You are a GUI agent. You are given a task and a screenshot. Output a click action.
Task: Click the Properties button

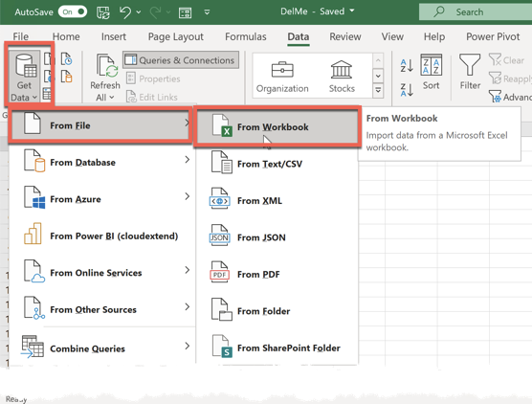click(x=153, y=79)
